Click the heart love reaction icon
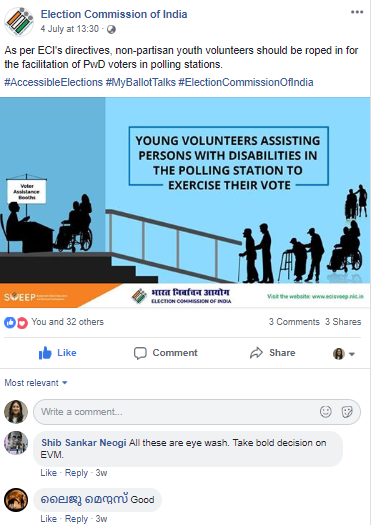Viewport: 371px width, 525px height. (22, 322)
